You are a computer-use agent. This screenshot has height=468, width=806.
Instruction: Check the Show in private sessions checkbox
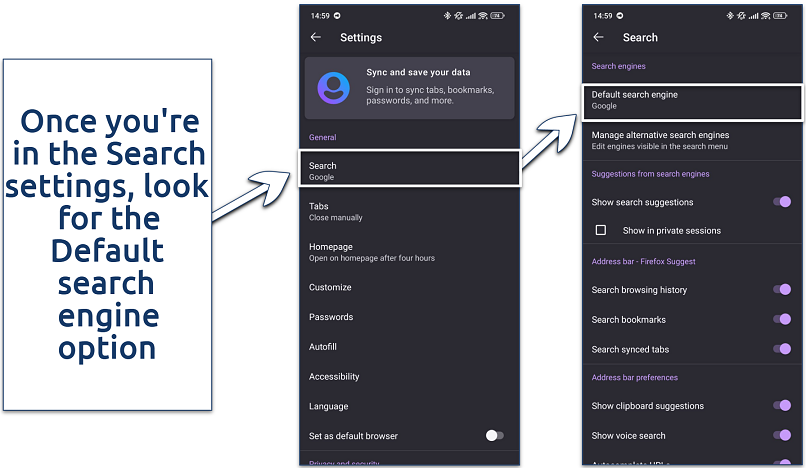[601, 230]
